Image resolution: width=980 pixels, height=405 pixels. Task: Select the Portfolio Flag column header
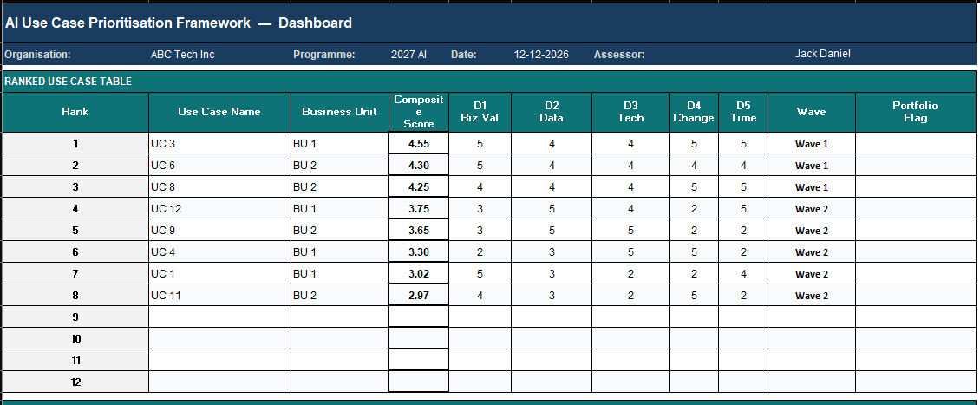pyautogui.click(x=916, y=112)
